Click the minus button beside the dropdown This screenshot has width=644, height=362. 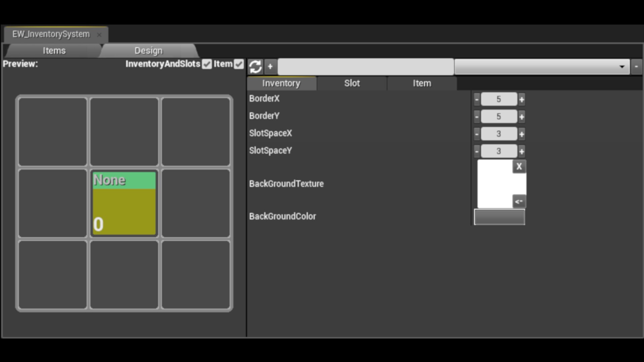tap(637, 67)
